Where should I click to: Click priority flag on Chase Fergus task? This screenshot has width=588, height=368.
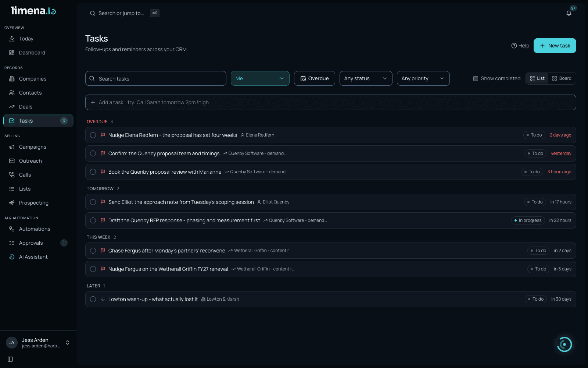click(103, 251)
